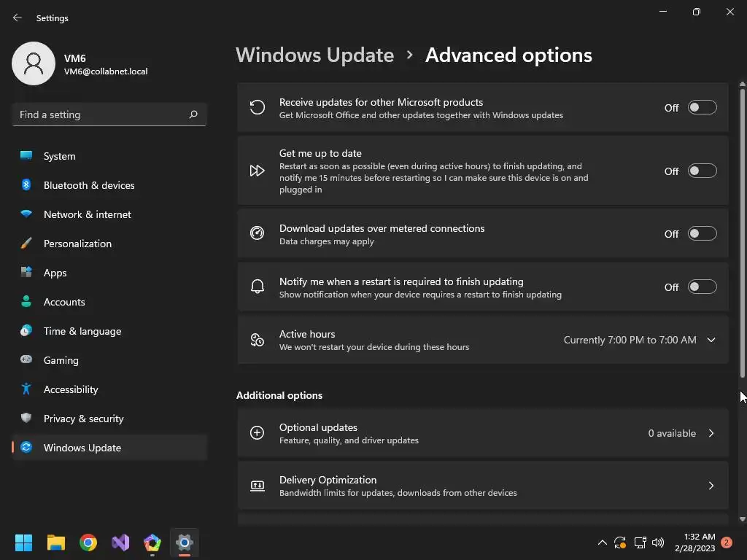This screenshot has height=560, width=747.
Task: Click the VM6 user avatar picture
Action: (x=34, y=63)
